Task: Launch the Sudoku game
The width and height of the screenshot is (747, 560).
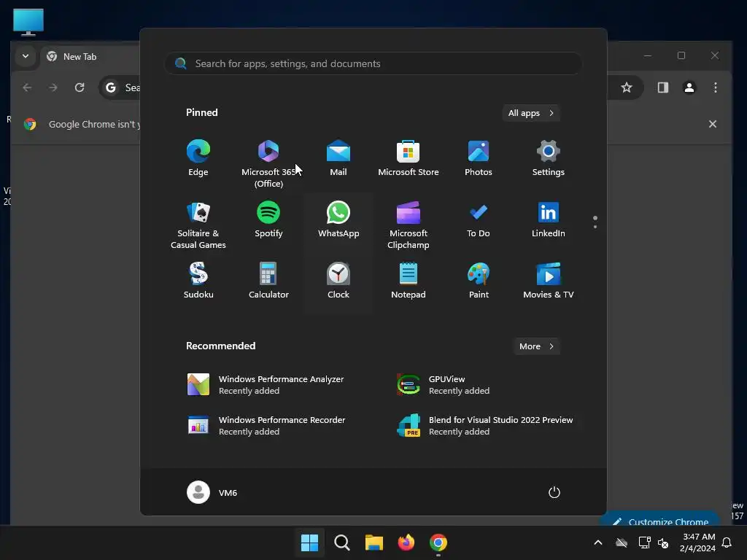Action: coord(198,281)
